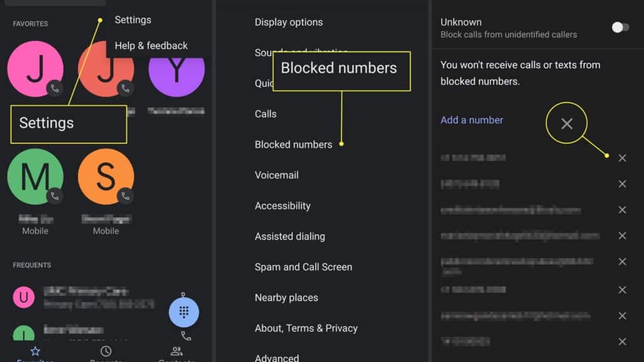644x362 pixels.
Task: Open Display options setting
Action: (x=288, y=22)
